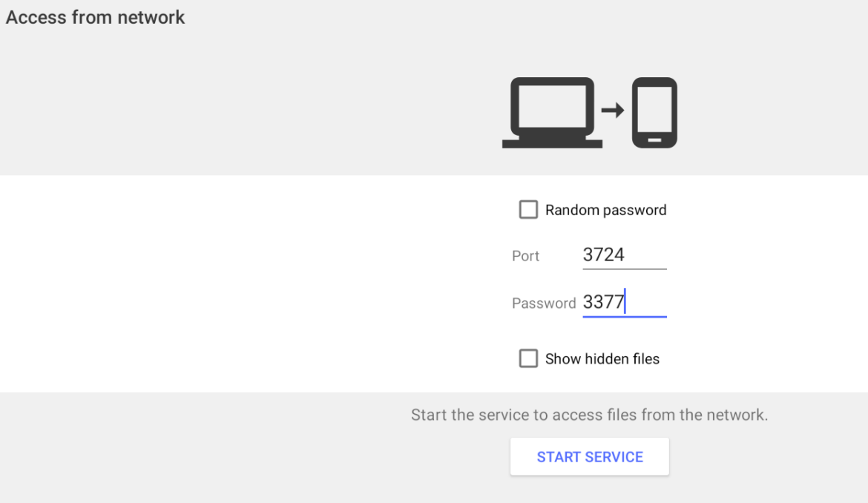Click the Show hidden files checkbox
868x503 pixels.
click(x=528, y=358)
